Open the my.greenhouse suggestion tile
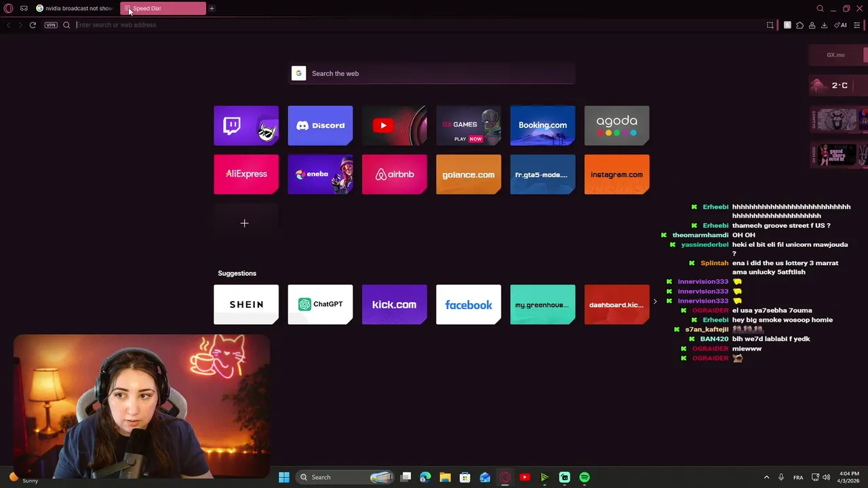The width and height of the screenshot is (868, 488). tap(542, 304)
